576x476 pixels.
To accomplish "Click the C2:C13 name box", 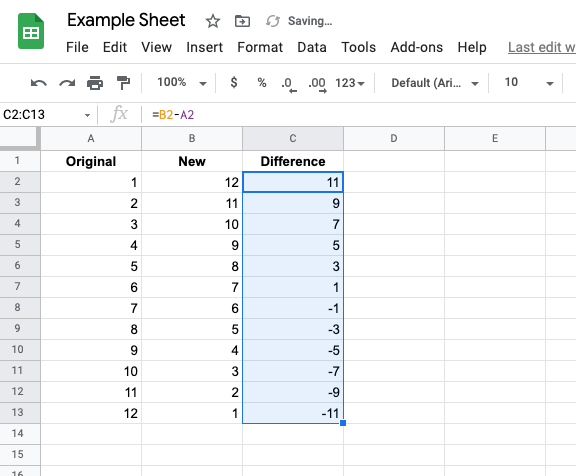I will (x=47, y=115).
